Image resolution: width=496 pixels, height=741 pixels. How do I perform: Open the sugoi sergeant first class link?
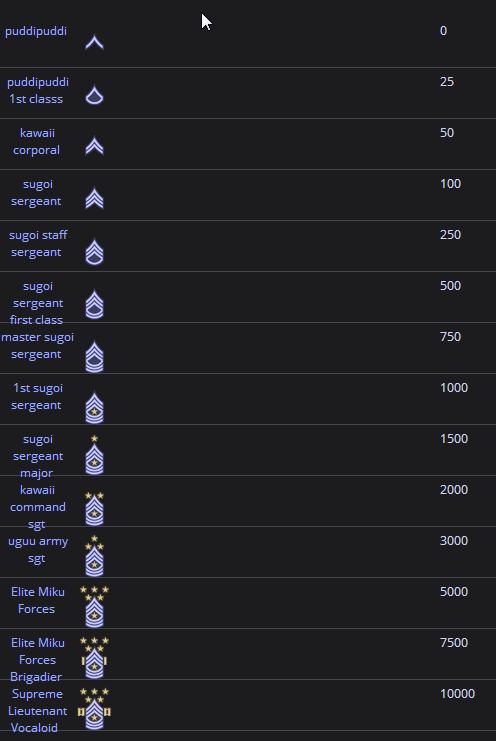37,303
